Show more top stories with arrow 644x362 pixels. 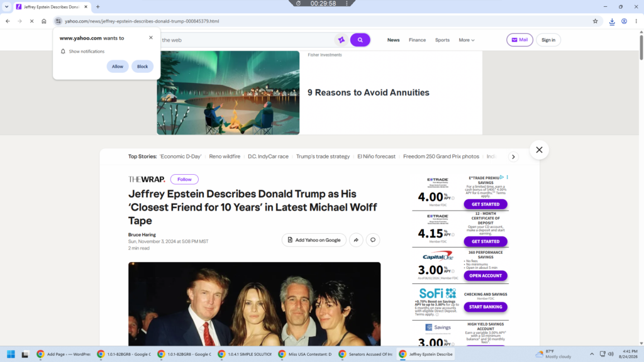coord(513,156)
